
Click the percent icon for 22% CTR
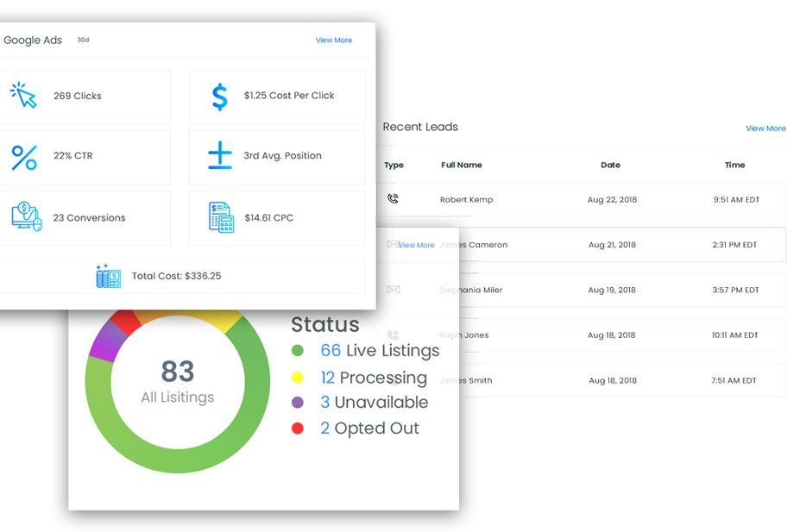pos(24,158)
